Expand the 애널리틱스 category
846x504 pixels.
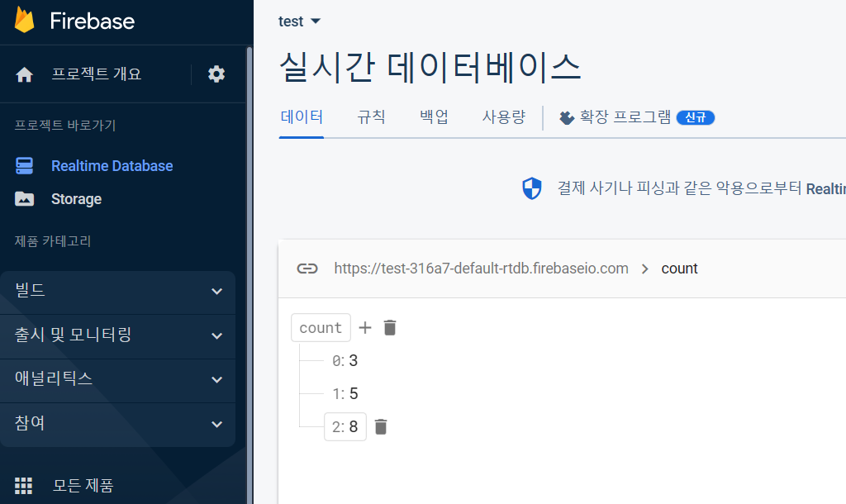tap(117, 379)
